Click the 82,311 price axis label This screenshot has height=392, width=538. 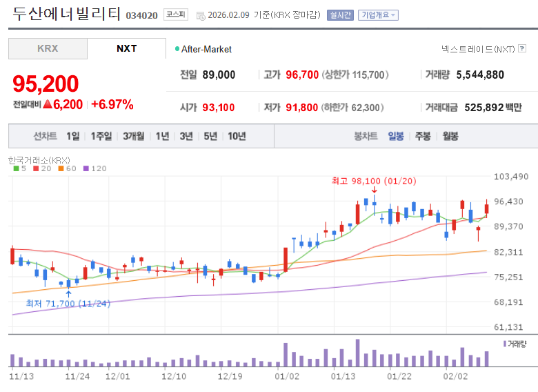coord(508,253)
